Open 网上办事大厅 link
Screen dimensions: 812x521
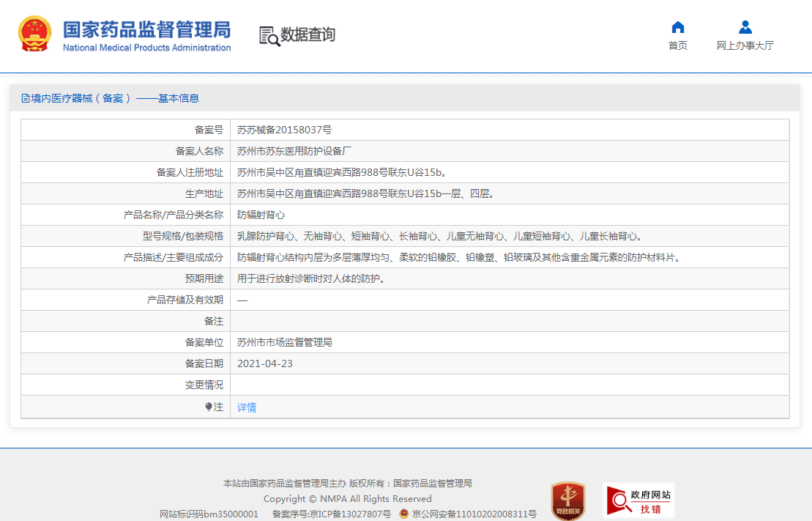[x=745, y=45]
